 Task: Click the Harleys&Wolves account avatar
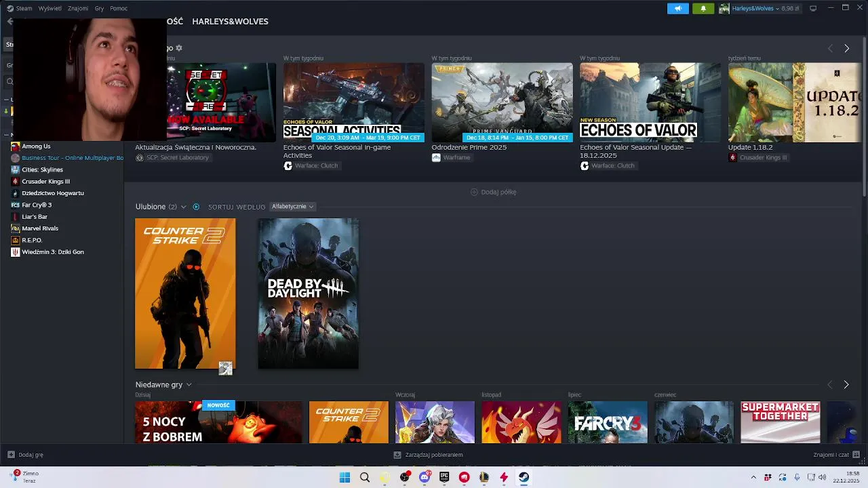tap(724, 8)
